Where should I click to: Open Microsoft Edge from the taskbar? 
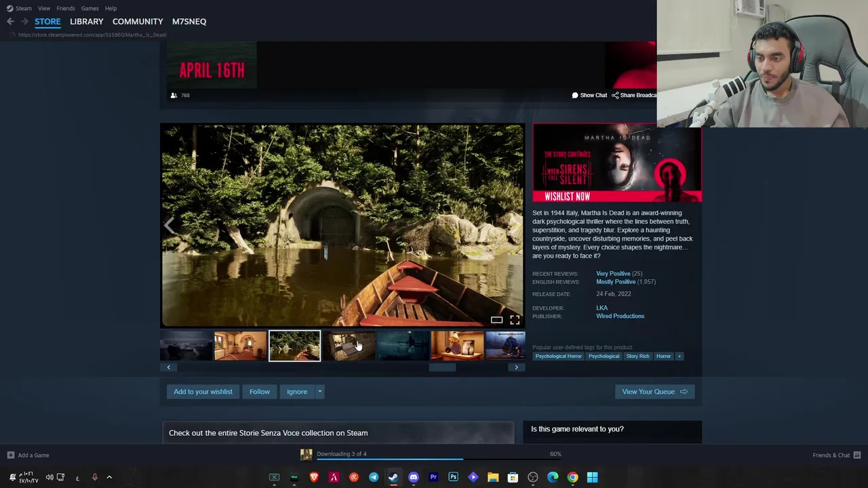[553, 478]
